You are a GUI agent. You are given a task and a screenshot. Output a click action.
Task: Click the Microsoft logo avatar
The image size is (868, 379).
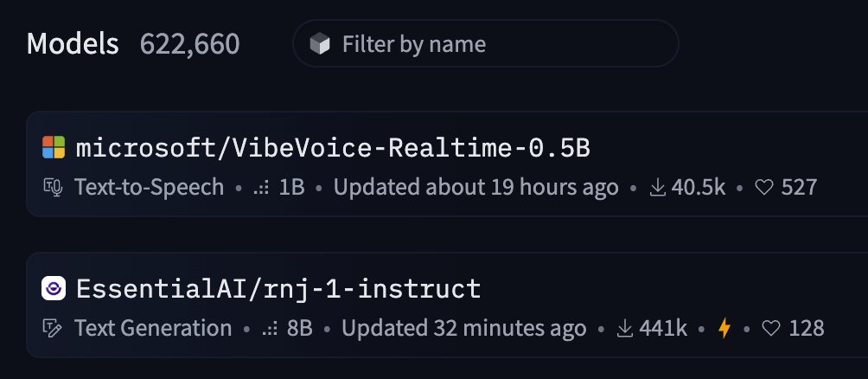(x=54, y=147)
